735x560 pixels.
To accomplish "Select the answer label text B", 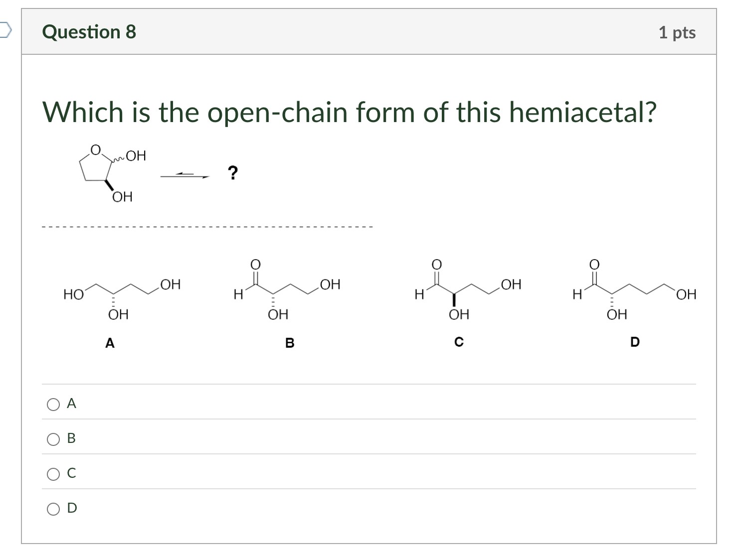I will (71, 439).
